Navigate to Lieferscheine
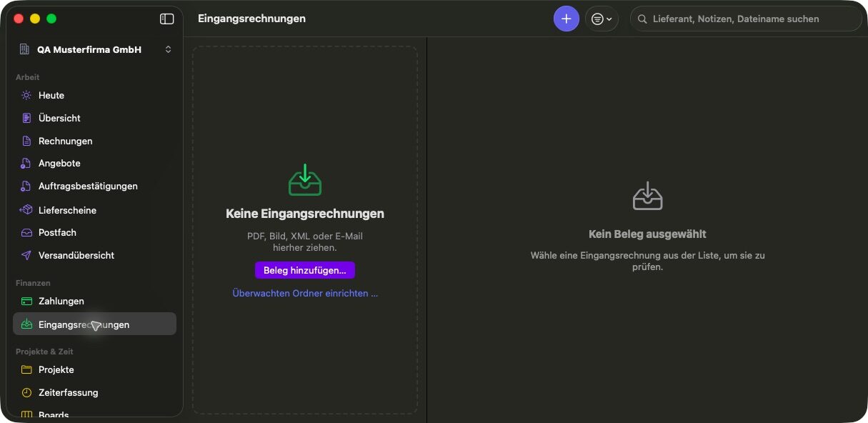This screenshot has width=868, height=423. pyautogui.click(x=94, y=210)
